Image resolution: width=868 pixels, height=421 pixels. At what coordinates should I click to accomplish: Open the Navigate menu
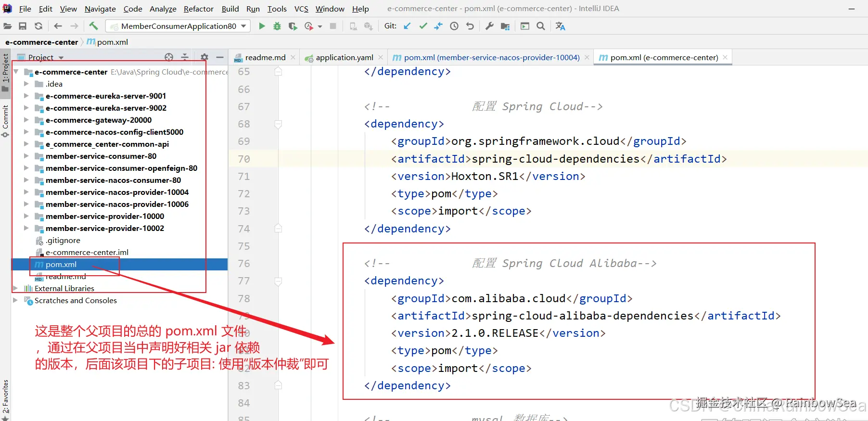100,9
